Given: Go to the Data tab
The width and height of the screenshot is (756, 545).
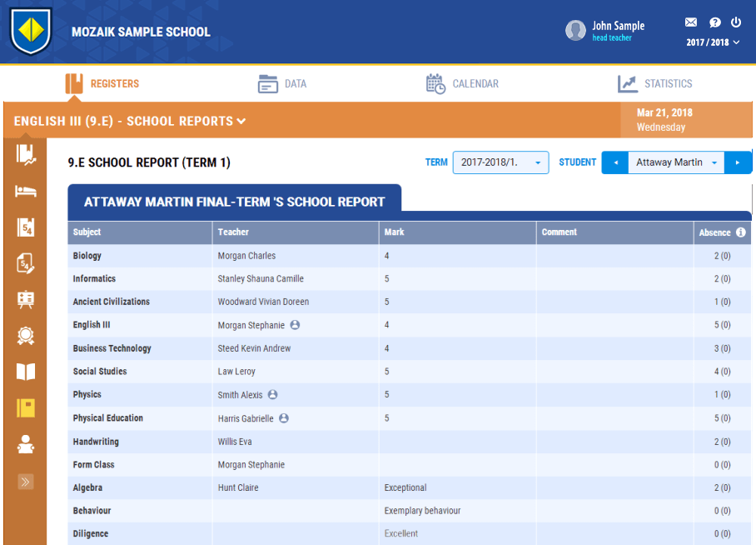Looking at the screenshot, I should pos(282,83).
